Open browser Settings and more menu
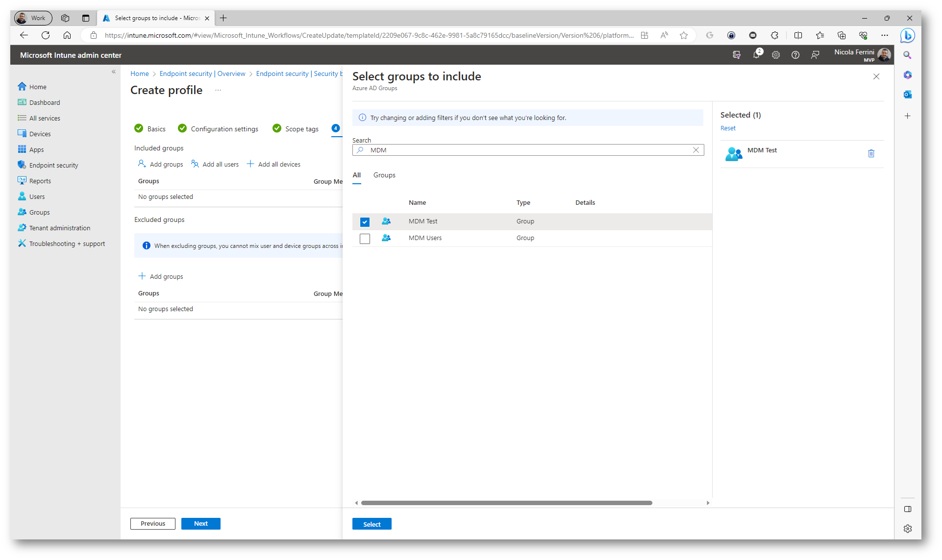Image resolution: width=942 pixels, height=560 pixels. click(885, 35)
